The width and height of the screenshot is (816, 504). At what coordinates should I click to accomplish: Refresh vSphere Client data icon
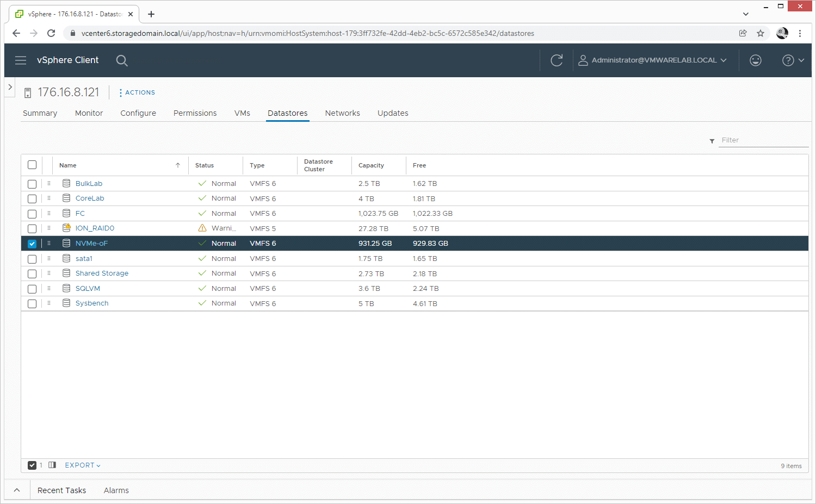click(x=557, y=60)
